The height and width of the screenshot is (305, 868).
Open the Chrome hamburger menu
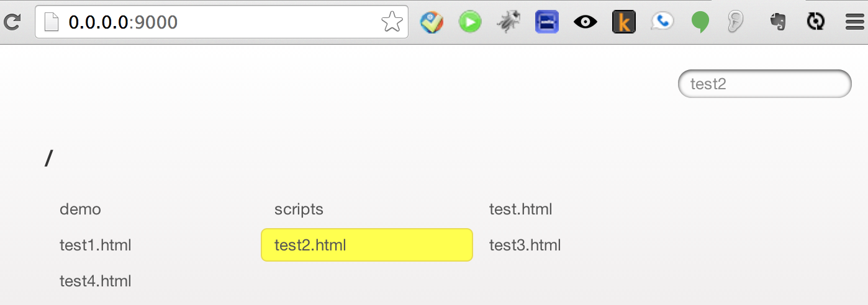pyautogui.click(x=856, y=23)
